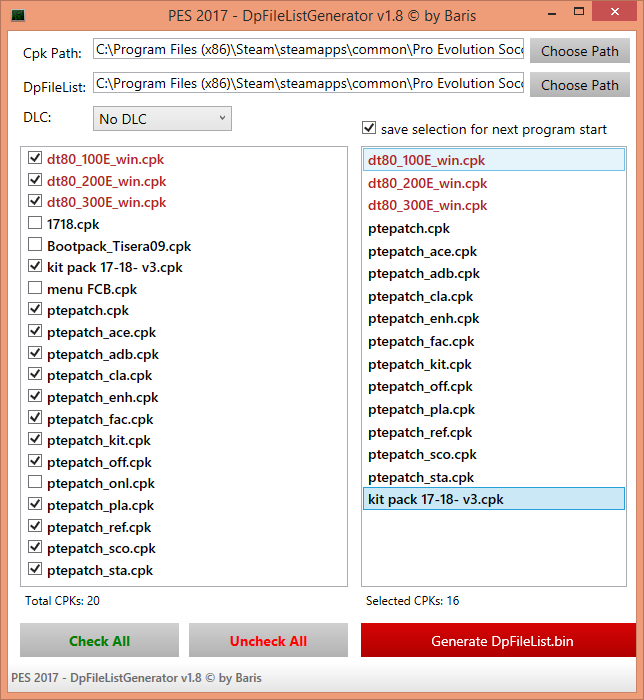Enable ptepatch_onl.cpk checkbox
The width and height of the screenshot is (644, 700).
[x=35, y=482]
